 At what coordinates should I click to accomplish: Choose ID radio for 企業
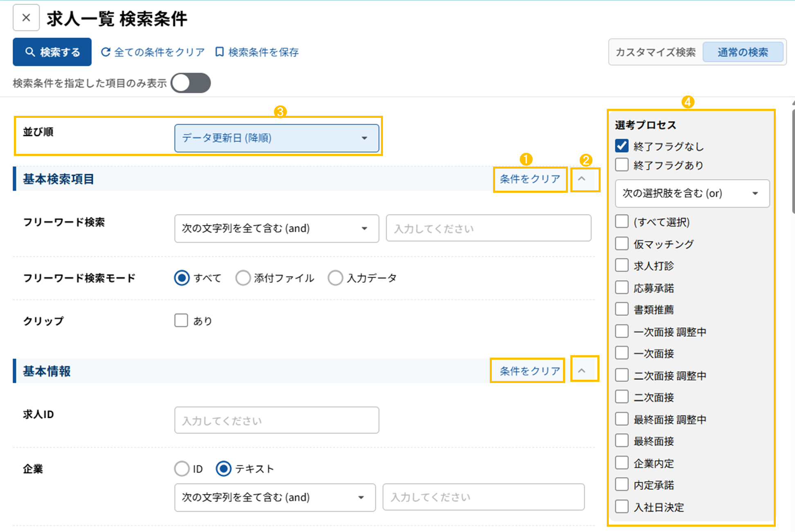[x=182, y=469]
